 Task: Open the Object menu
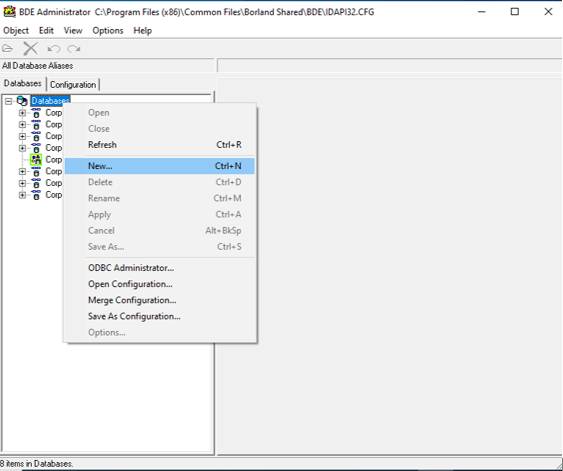[16, 31]
